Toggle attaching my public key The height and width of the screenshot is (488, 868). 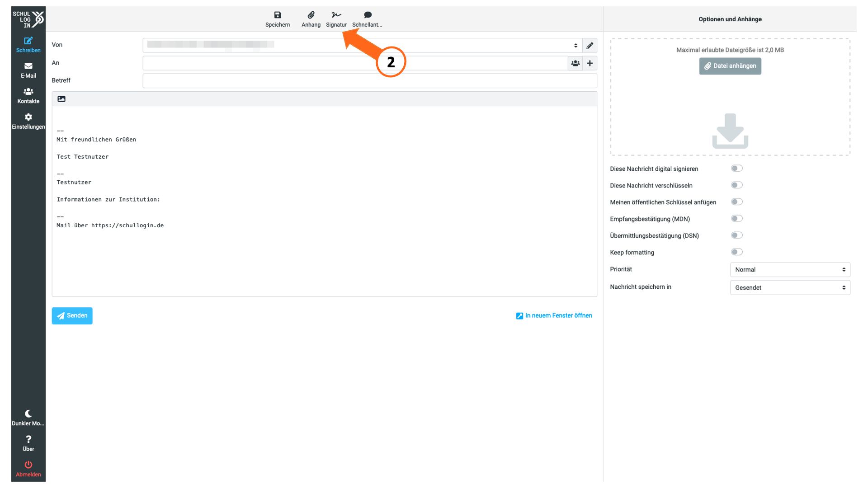736,202
